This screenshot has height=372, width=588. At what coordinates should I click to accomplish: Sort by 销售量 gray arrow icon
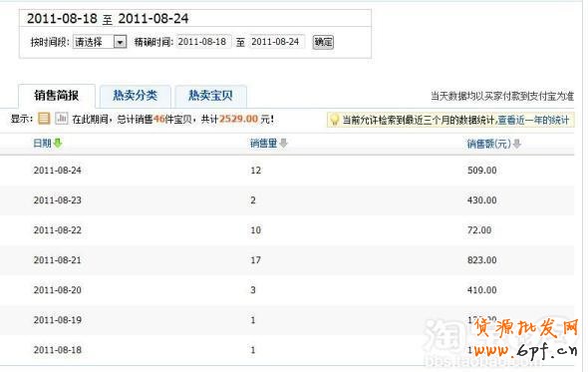pyautogui.click(x=283, y=143)
